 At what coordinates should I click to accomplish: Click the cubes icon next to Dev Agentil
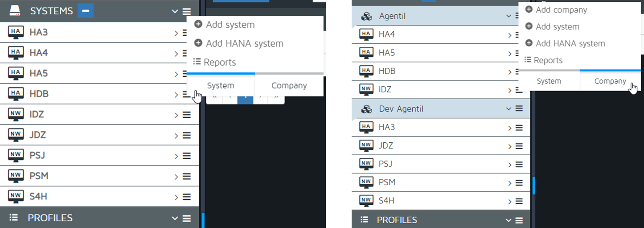tap(366, 109)
